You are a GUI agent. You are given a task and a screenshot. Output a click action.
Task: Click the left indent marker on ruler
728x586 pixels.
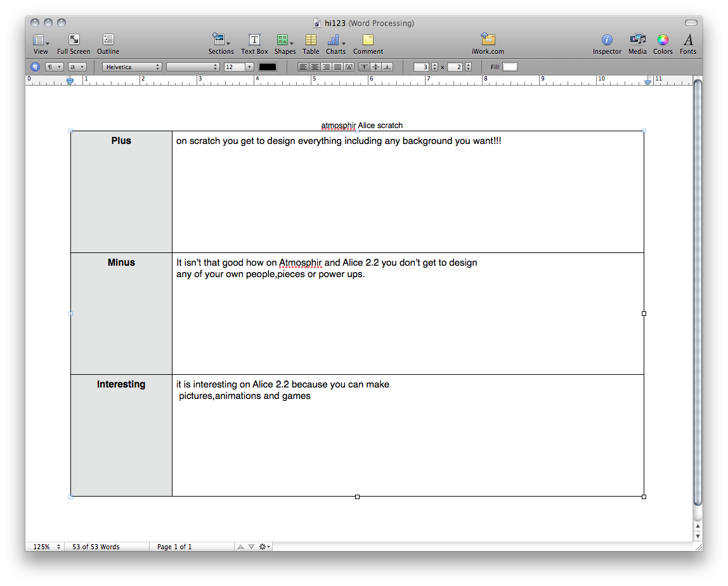(70, 81)
